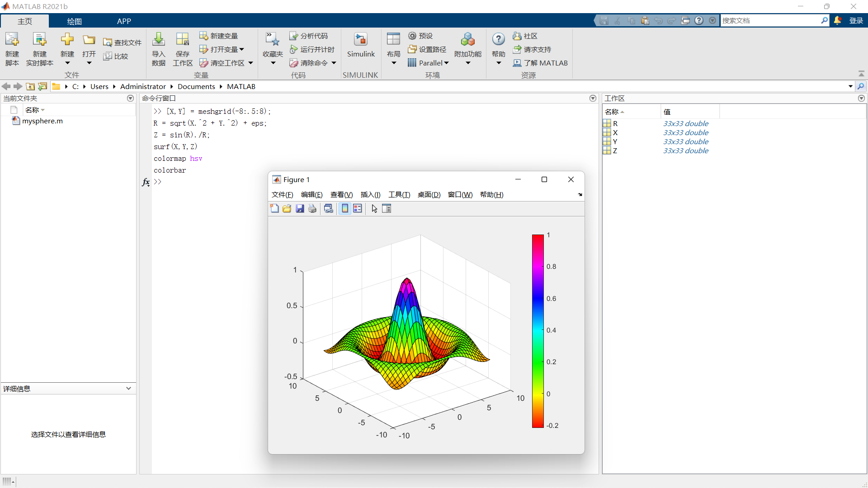This screenshot has height=488, width=868.
Task: Click Save icon in Figure 1 toolbar
Action: pyautogui.click(x=300, y=208)
